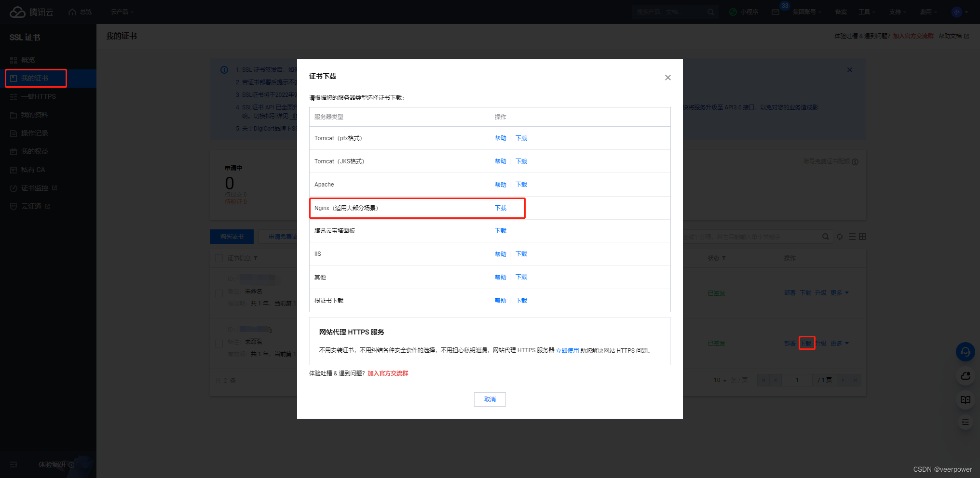Open 总览 home in top bar

pyautogui.click(x=81, y=12)
